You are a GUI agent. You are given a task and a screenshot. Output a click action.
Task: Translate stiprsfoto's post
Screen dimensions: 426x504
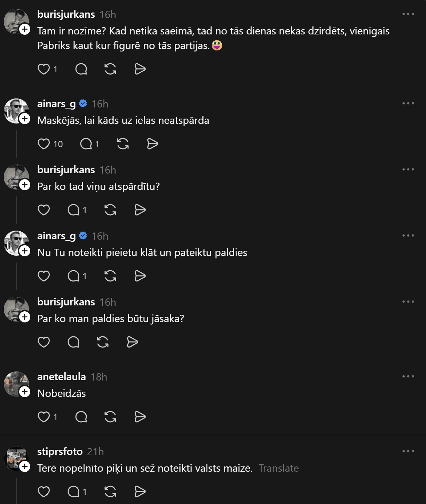pyautogui.click(x=278, y=468)
